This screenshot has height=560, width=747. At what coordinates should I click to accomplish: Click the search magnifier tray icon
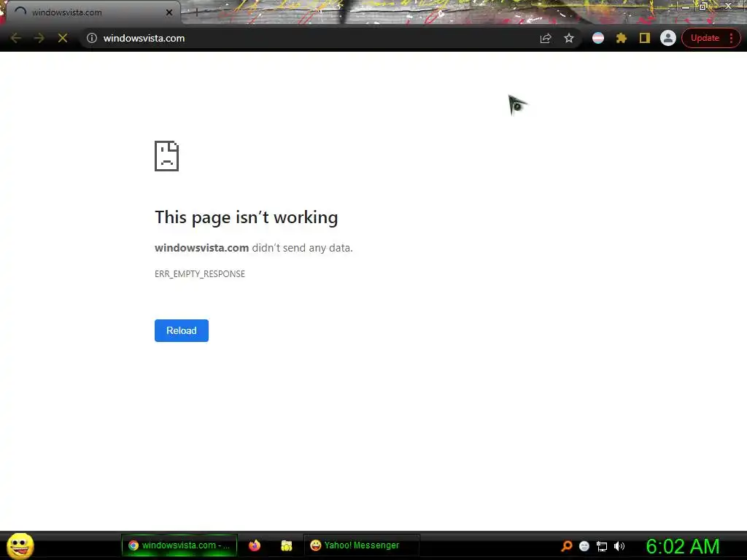click(566, 545)
